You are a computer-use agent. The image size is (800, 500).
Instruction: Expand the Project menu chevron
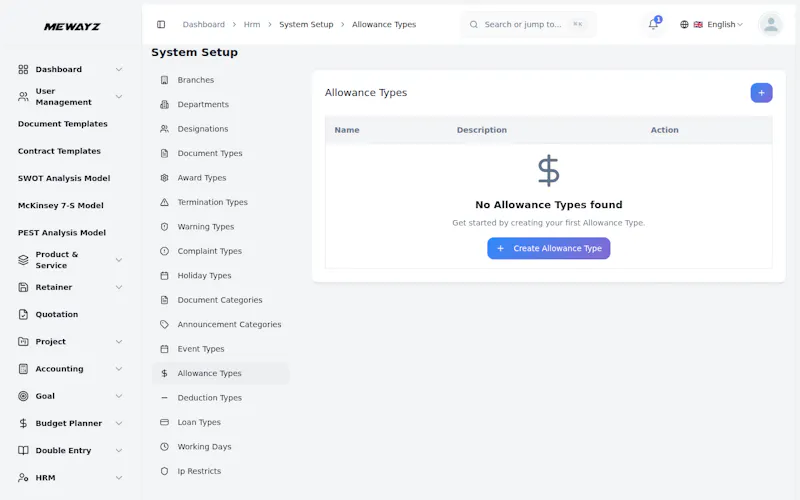119,341
